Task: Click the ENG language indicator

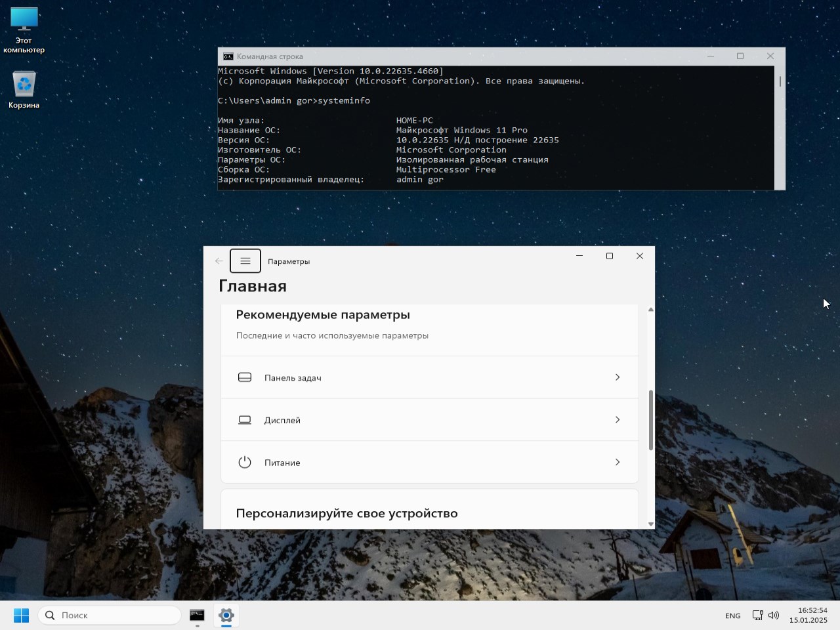Action: (x=732, y=616)
